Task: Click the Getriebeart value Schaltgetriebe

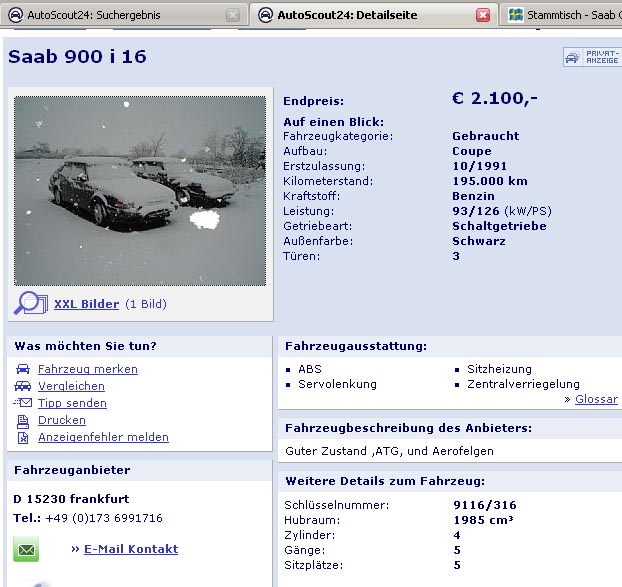Action: point(499,226)
